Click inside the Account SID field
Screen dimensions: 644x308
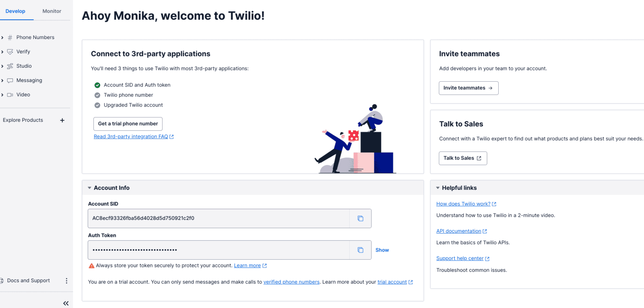219,218
